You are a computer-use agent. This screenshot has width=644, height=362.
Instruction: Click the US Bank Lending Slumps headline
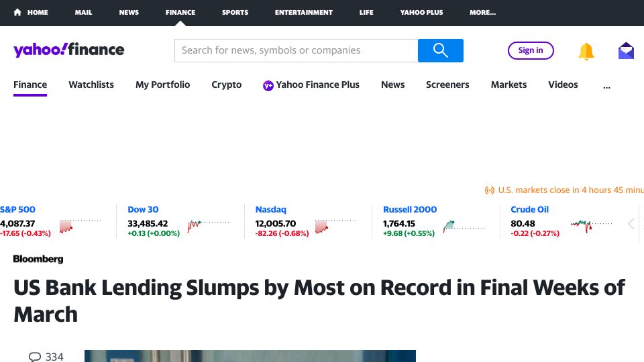pyautogui.click(x=319, y=300)
